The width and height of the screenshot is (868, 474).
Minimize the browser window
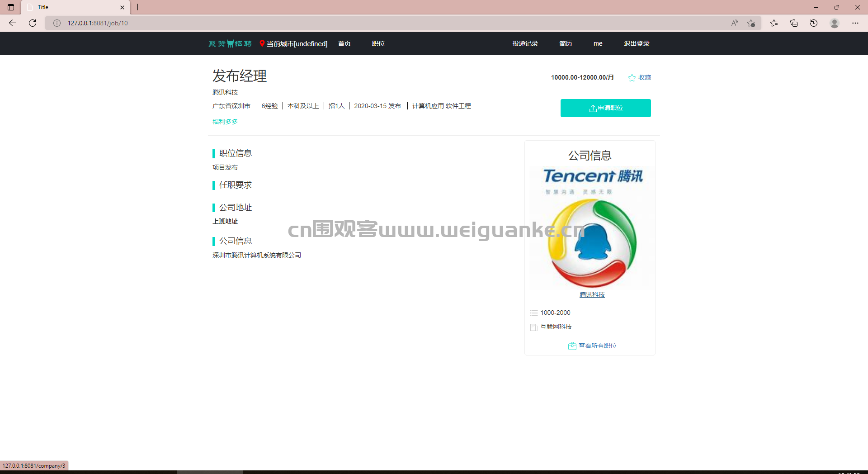(816, 7)
